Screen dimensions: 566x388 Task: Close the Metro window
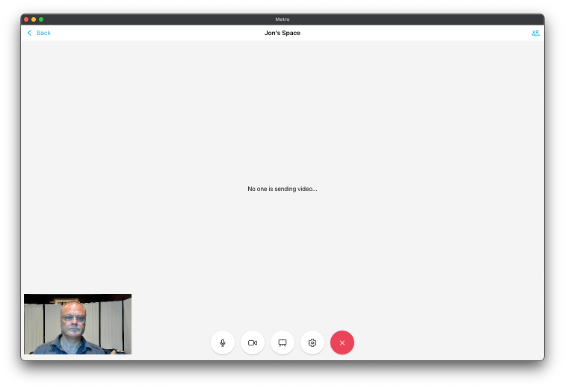(26, 19)
